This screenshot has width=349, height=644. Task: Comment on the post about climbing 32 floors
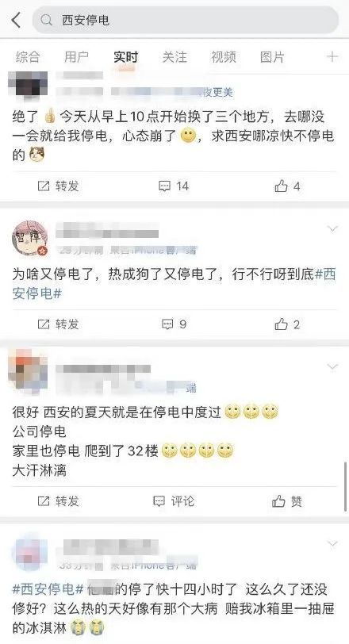pyautogui.click(x=174, y=501)
